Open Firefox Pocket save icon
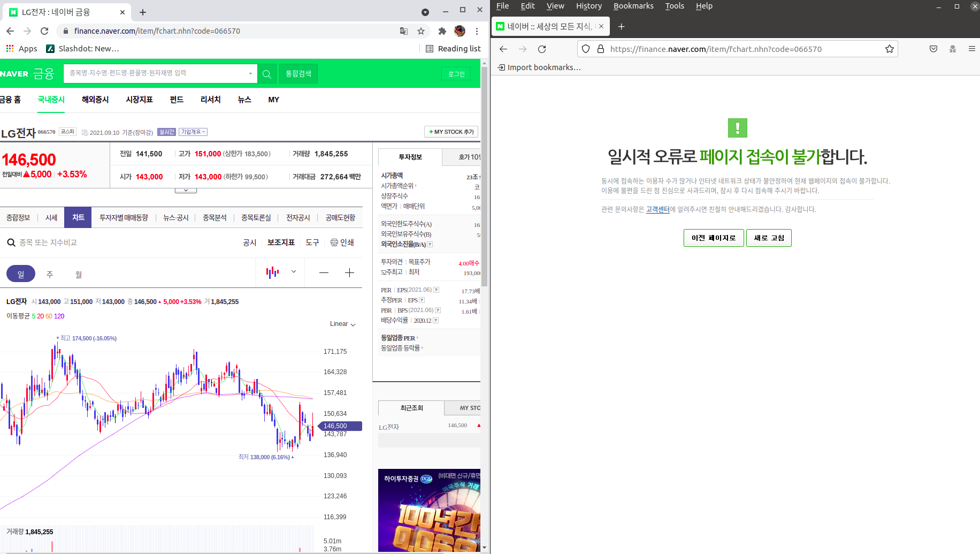The width and height of the screenshot is (980, 554). tap(933, 49)
